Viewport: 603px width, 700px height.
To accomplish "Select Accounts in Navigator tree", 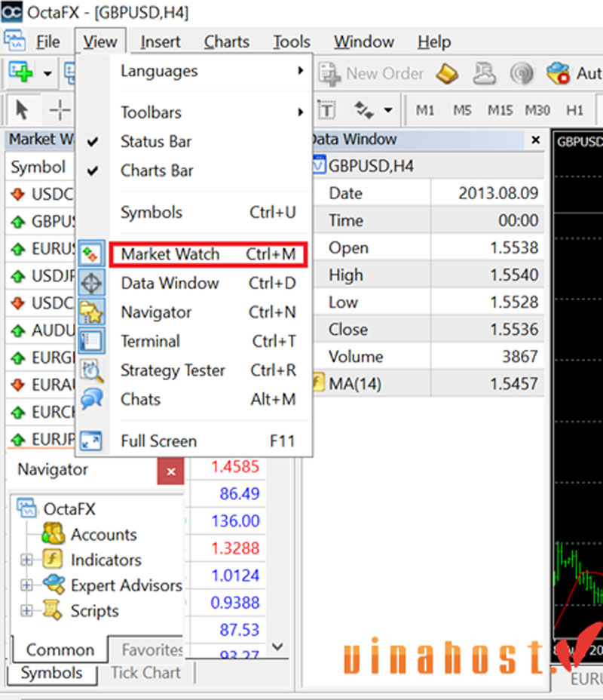I will click(x=103, y=535).
